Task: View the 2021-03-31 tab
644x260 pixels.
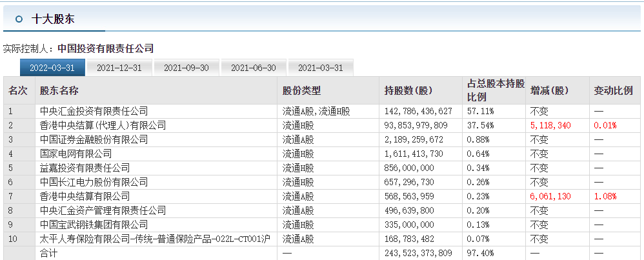Action: (320, 68)
